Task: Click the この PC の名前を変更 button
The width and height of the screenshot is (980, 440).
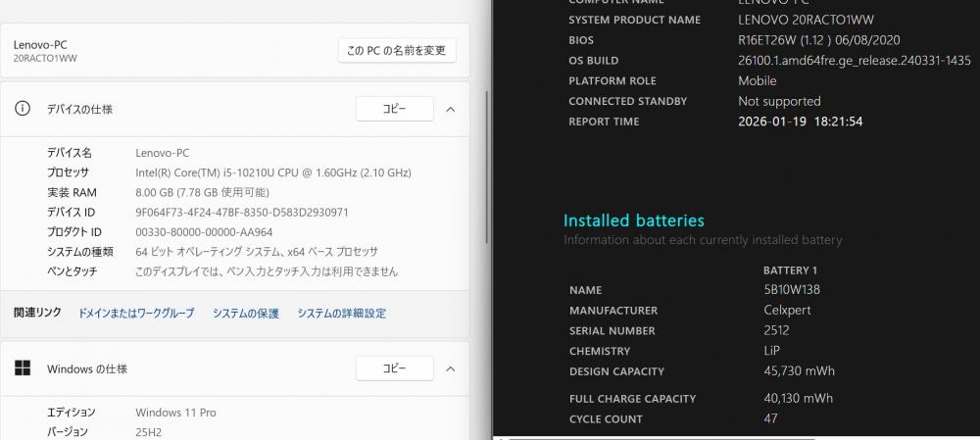Action: pyautogui.click(x=397, y=51)
